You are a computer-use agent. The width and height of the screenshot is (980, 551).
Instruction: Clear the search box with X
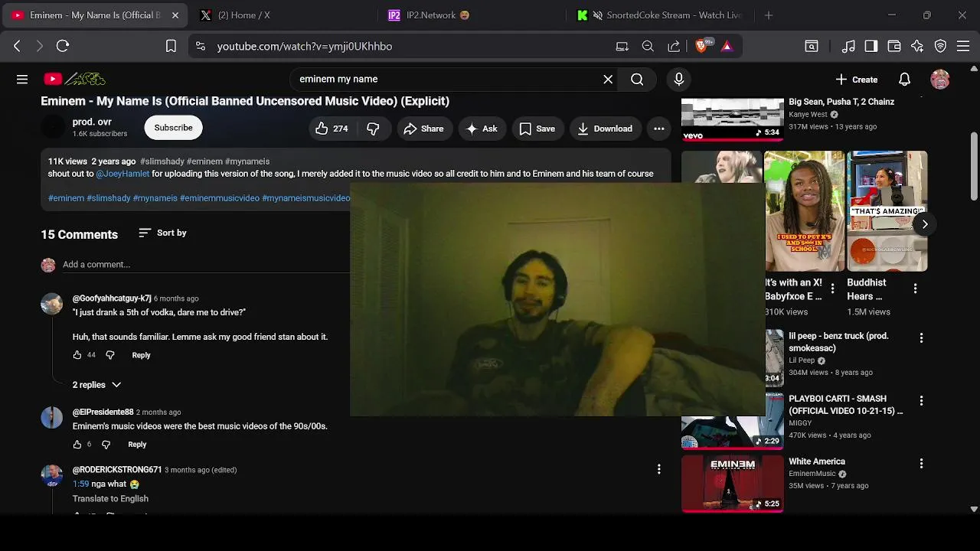[608, 79]
